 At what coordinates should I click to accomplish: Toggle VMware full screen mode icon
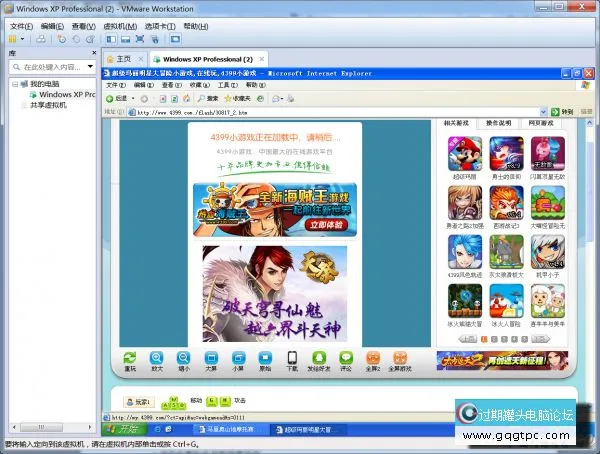click(140, 39)
